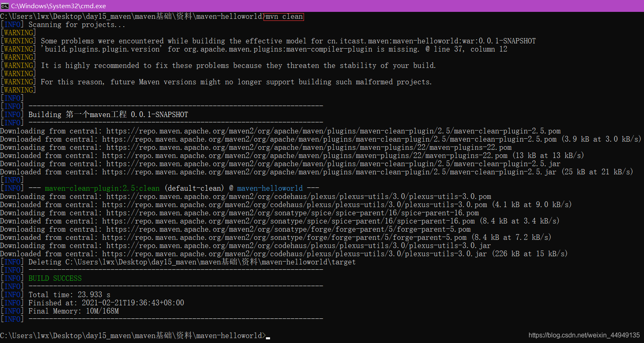The width and height of the screenshot is (644, 343).
Task: Click Downloading plexus-utils-3.0.jar line
Action: coord(245,246)
